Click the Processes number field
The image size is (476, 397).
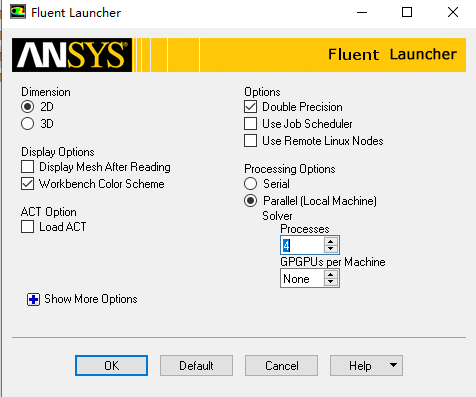pos(302,245)
